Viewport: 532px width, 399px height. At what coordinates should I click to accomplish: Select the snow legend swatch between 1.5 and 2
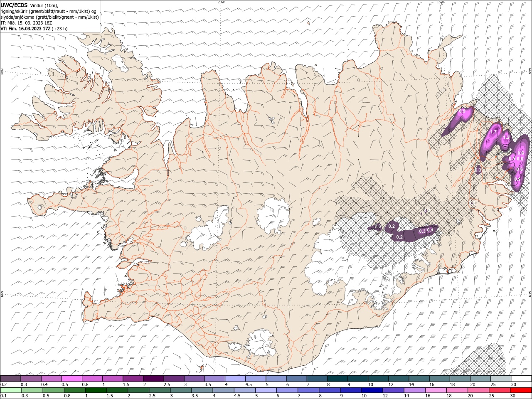click(x=133, y=379)
